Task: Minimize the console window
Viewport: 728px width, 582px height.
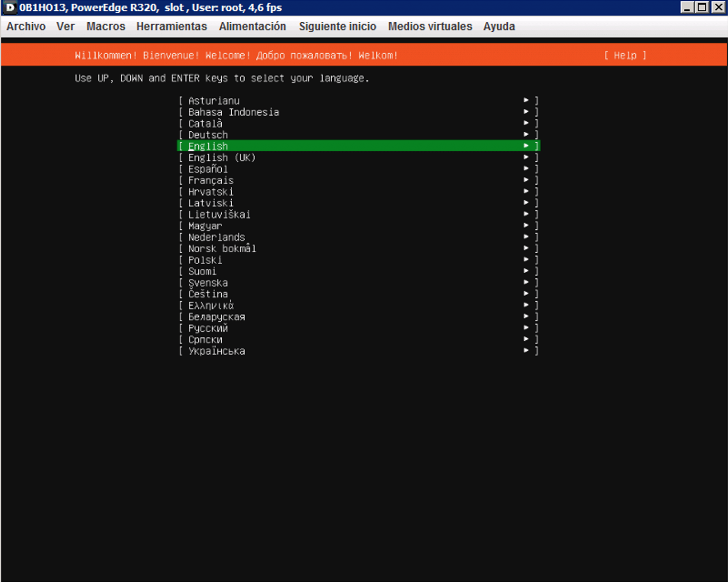Action: pos(688,7)
